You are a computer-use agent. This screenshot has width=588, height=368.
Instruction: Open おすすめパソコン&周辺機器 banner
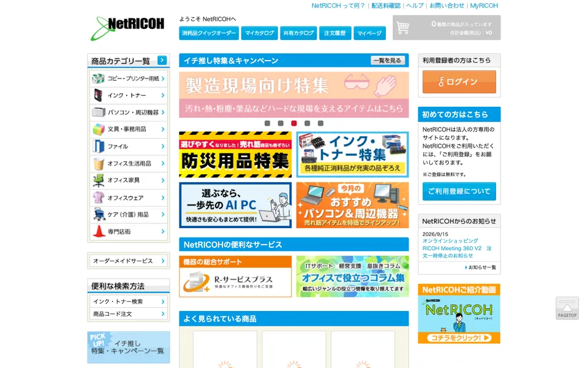coord(353,205)
